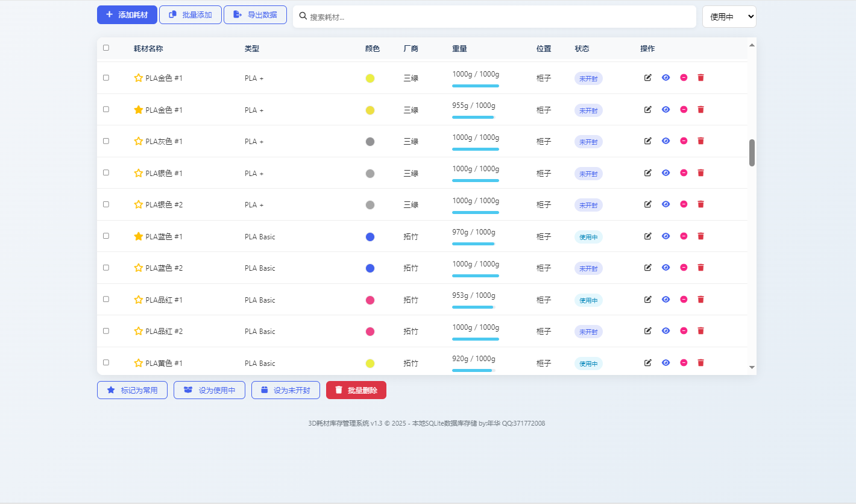Click the 添加耗材 button
This screenshot has height=504, width=856.
tap(127, 14)
